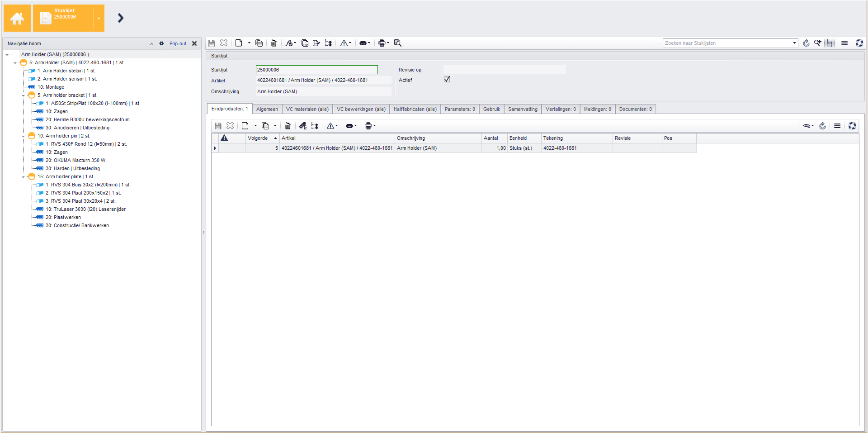This screenshot has height=433, width=868.
Task: Close the Navigatie boom panel
Action: pyautogui.click(x=194, y=44)
